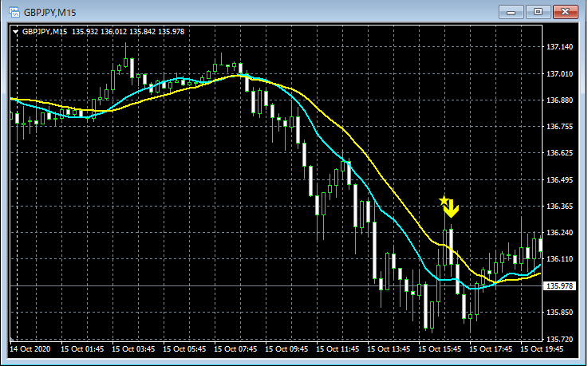This screenshot has height=366, width=588.
Task: Click the 135.720 price scale value
Action: point(559,339)
